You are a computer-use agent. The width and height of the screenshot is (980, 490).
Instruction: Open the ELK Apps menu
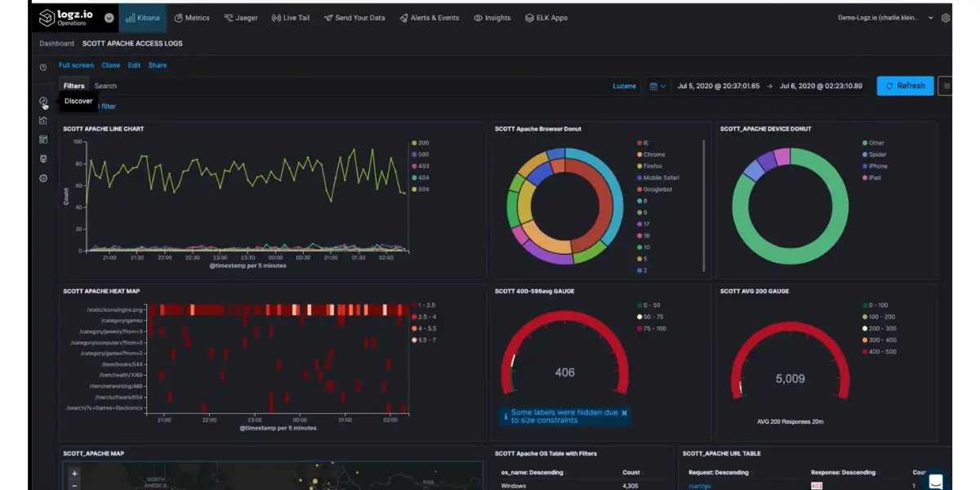(x=545, y=17)
